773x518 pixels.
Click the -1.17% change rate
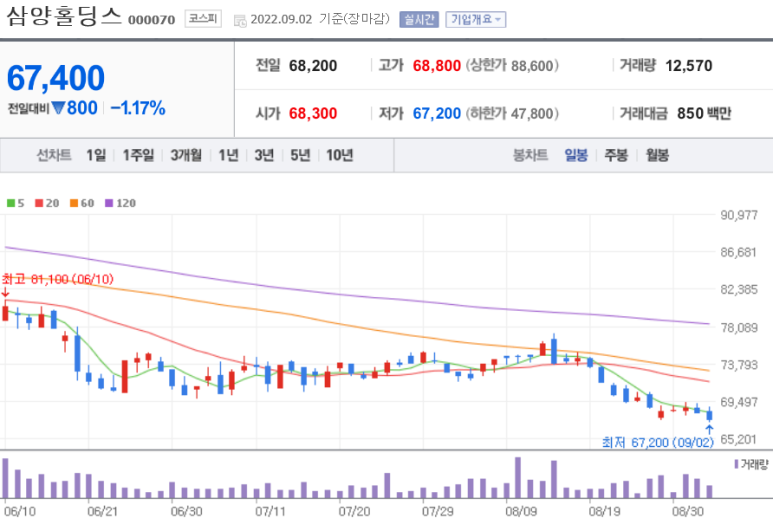point(138,108)
